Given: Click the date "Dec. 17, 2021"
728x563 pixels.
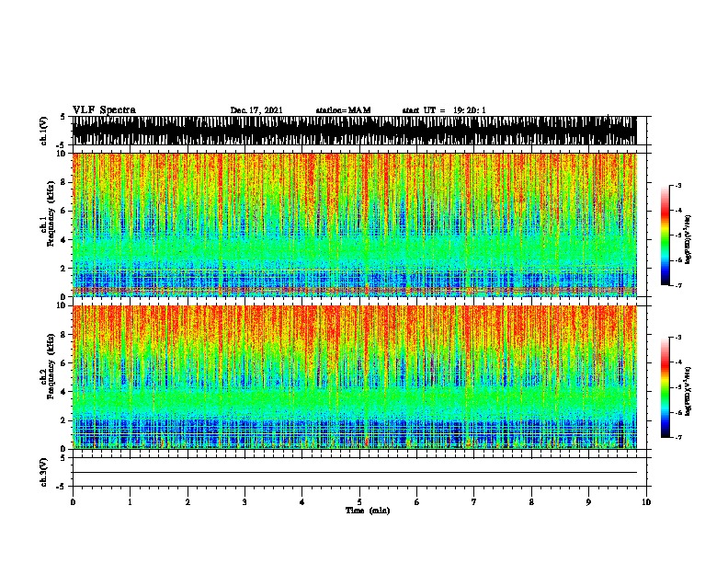Looking at the screenshot, I should (256, 110).
